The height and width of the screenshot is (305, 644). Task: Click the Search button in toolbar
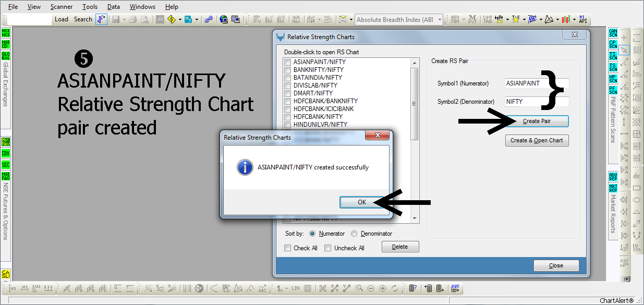coord(83,19)
